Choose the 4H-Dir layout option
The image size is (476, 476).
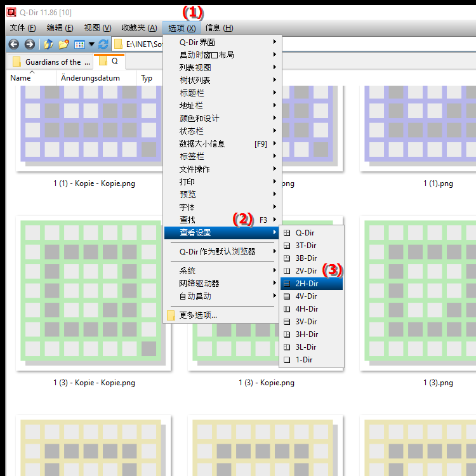pyautogui.click(x=312, y=309)
